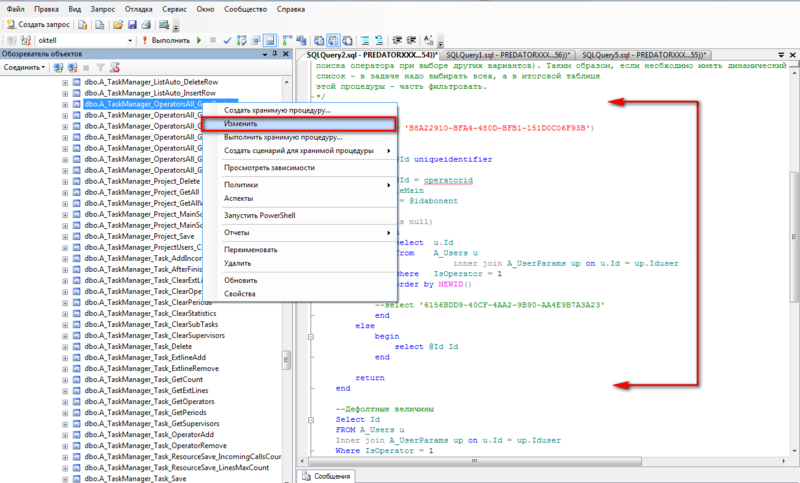Click the Open File folder icon
This screenshot has width=800, height=483.
pos(118,23)
